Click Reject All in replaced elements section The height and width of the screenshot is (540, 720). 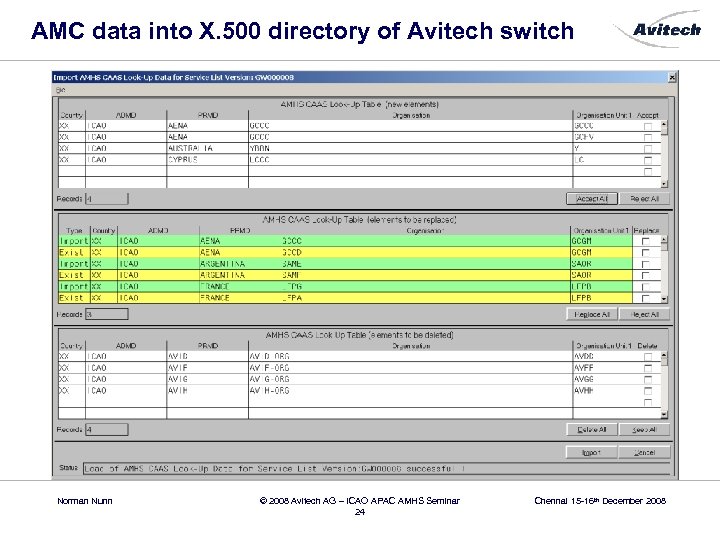point(644,315)
